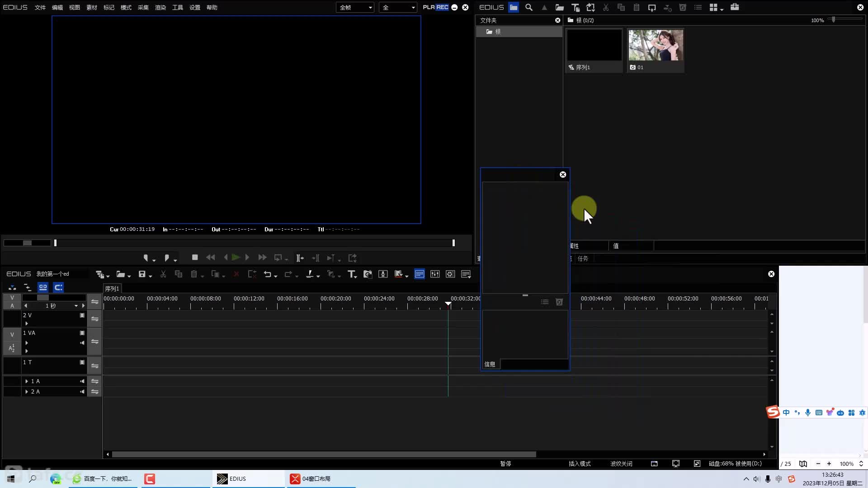Toggle the highlighted bin window display icon
The height and width of the screenshot is (488, 868).
tap(420, 274)
